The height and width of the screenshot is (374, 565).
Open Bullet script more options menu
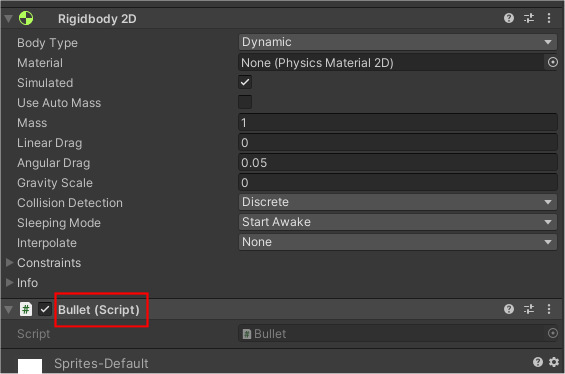pos(549,309)
